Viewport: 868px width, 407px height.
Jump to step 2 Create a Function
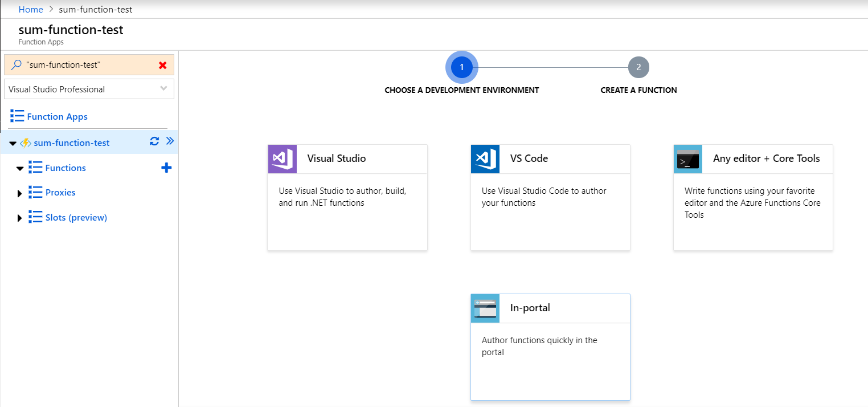(638, 67)
